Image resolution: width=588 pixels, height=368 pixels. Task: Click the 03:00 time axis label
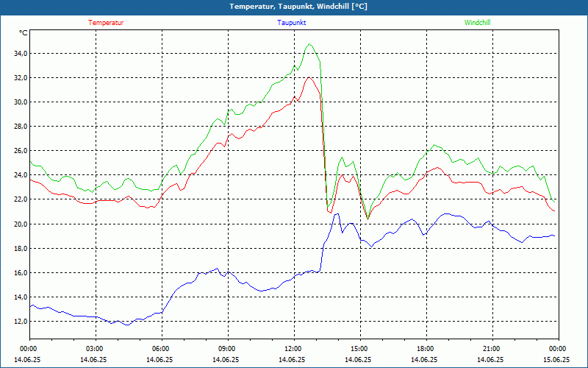95,349
